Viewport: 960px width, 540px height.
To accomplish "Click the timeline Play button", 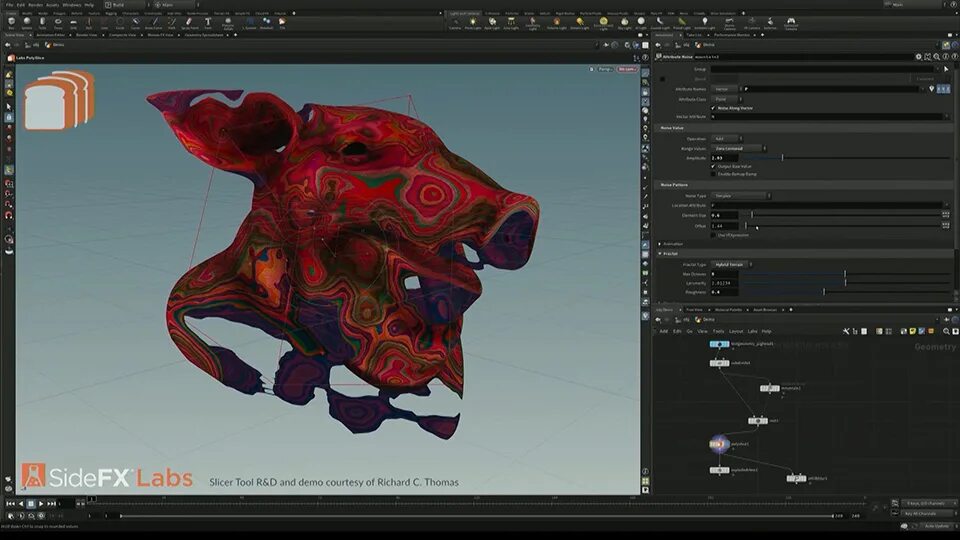I will pos(41,503).
